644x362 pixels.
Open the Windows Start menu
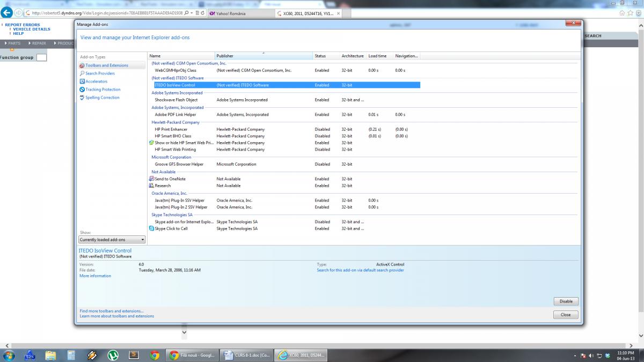9,355
